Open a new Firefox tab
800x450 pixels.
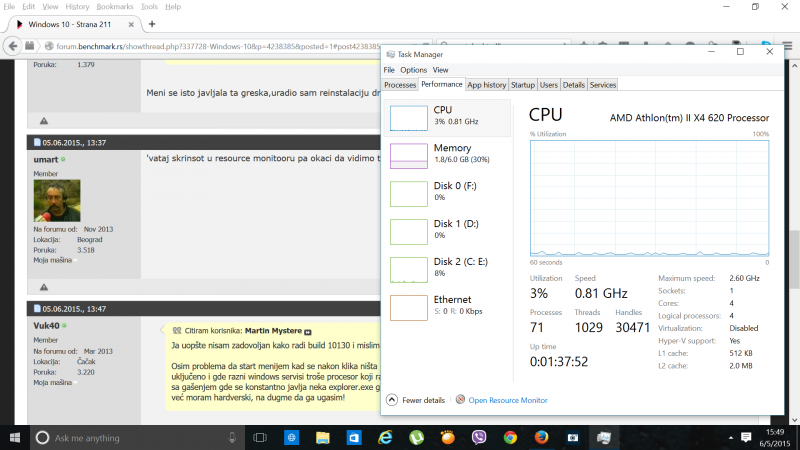(x=152, y=24)
